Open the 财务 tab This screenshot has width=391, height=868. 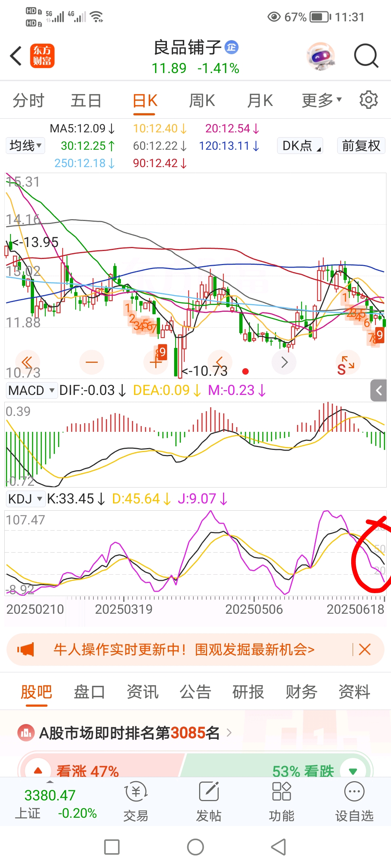[x=301, y=692]
